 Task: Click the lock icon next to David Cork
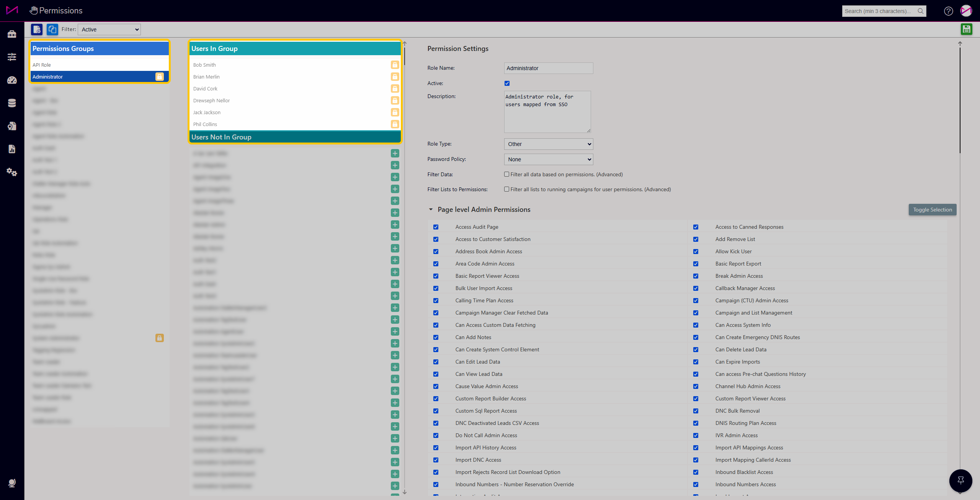(x=395, y=89)
